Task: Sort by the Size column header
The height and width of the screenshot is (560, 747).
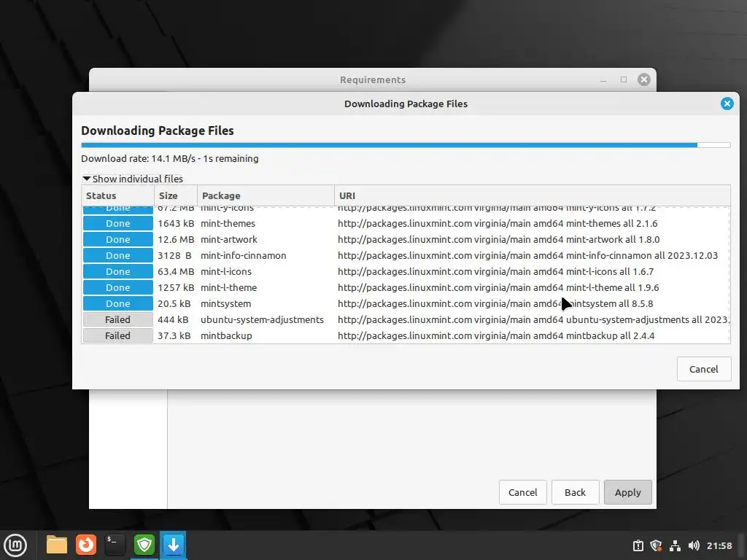Action: tap(175, 195)
